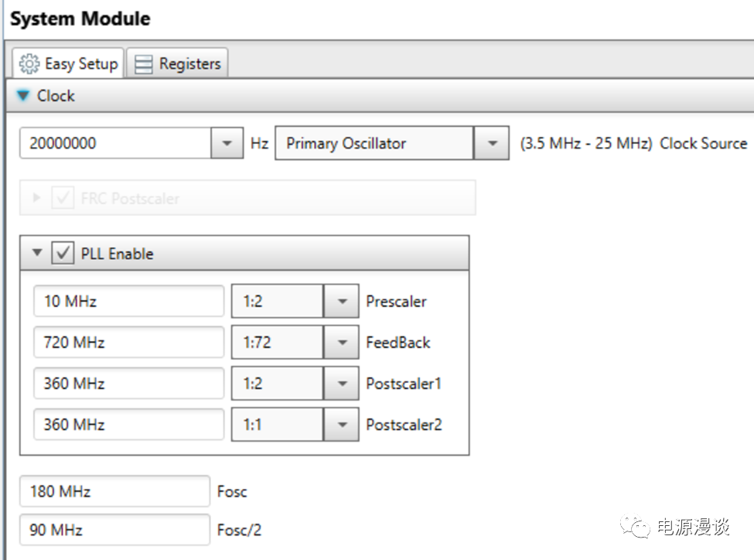Click the Easy Setup gear icon

point(29,63)
